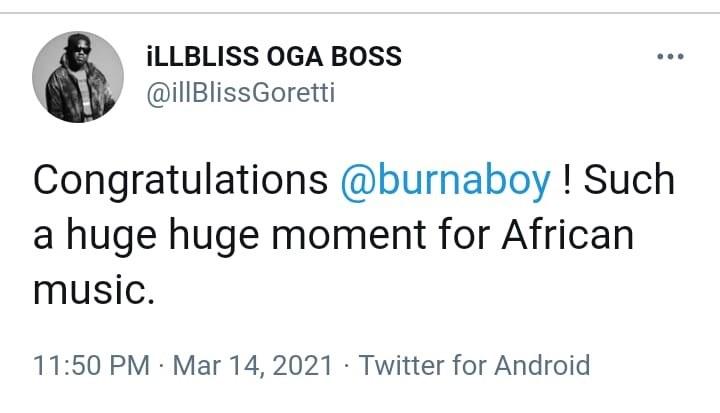Click the word music ending the tweet

click(x=95, y=291)
